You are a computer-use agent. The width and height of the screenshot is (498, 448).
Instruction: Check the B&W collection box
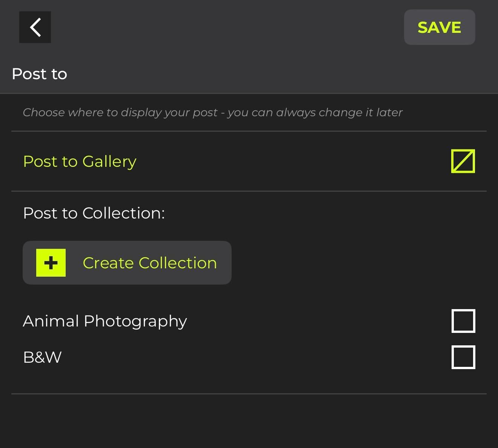(x=463, y=357)
